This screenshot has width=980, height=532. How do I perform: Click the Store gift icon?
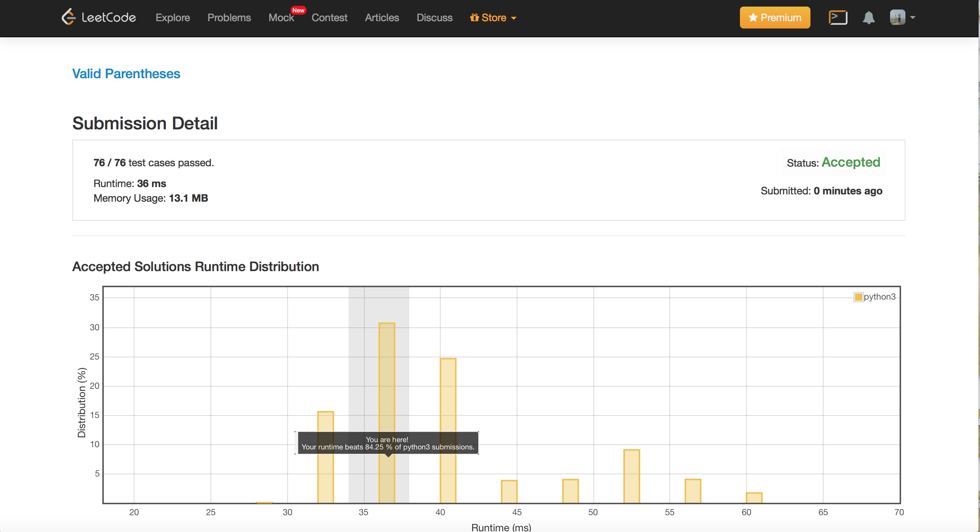[474, 18]
